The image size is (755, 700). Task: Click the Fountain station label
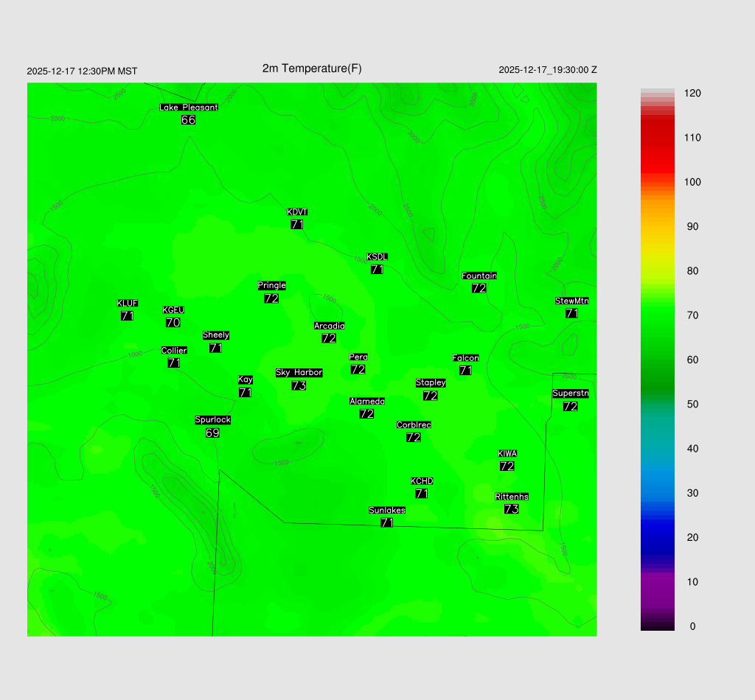tap(479, 276)
